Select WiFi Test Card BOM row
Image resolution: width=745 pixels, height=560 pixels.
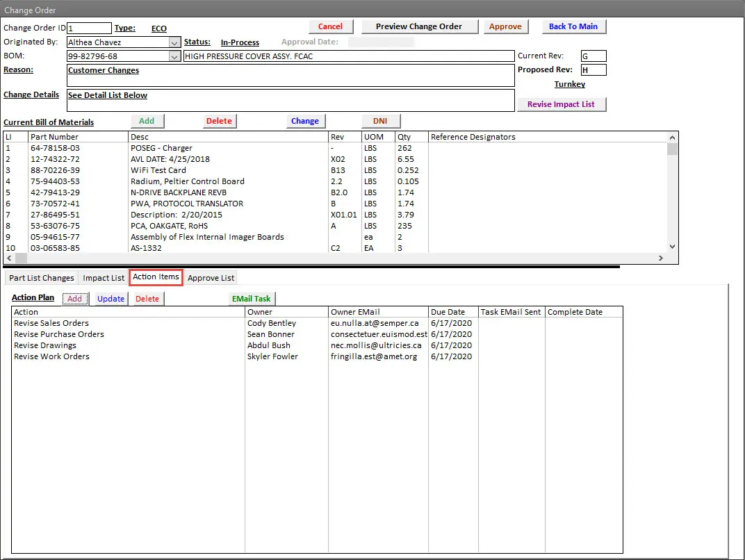pos(158,170)
